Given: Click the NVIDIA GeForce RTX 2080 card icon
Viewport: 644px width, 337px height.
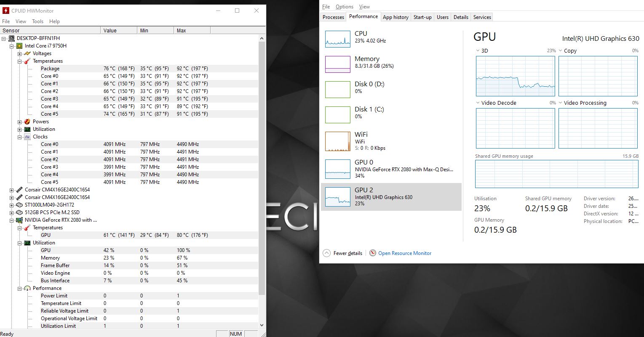Looking at the screenshot, I should 19,220.
